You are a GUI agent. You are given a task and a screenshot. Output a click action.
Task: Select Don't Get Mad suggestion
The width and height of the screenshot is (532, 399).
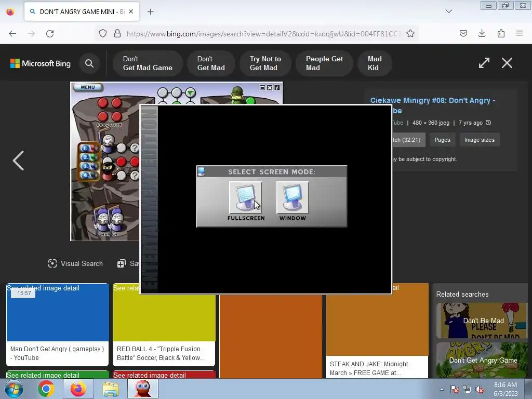[211, 63]
